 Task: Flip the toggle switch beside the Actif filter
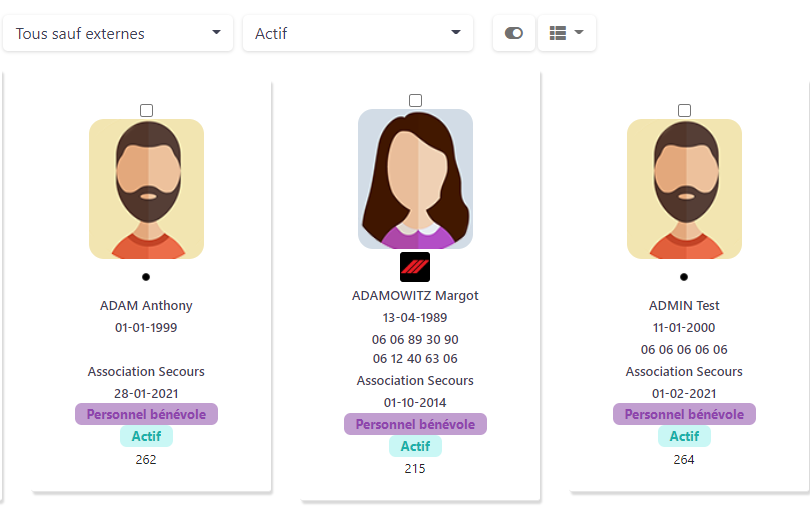tap(513, 33)
